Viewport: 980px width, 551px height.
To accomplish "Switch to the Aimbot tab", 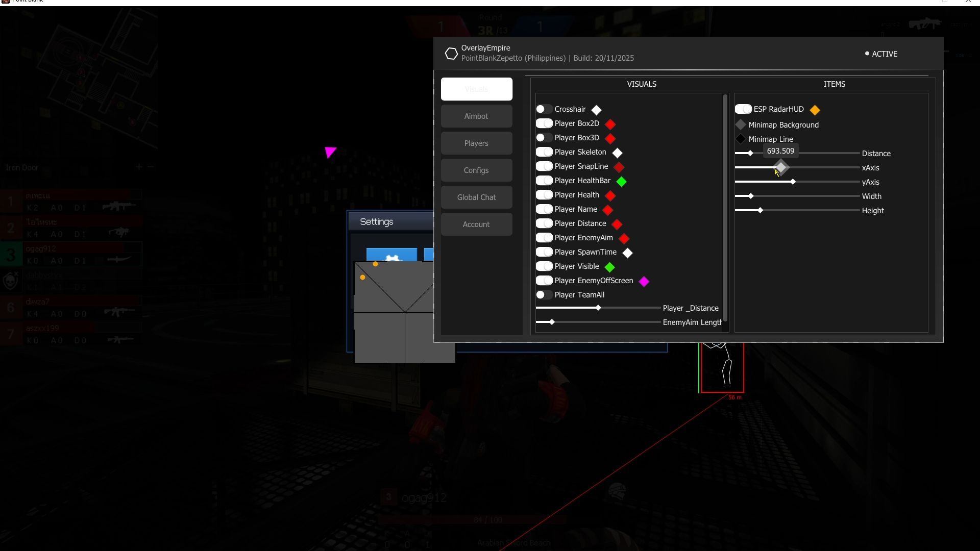I will (x=476, y=116).
